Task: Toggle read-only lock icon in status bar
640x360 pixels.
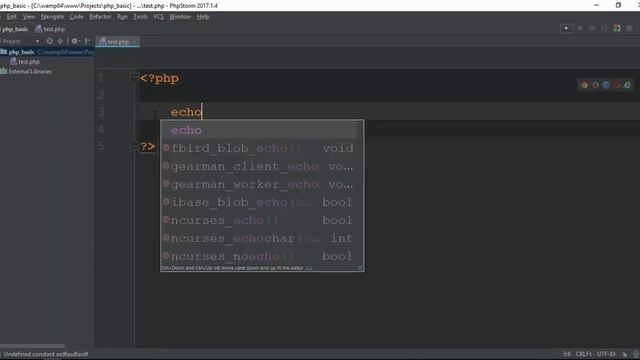Action: [624, 354]
